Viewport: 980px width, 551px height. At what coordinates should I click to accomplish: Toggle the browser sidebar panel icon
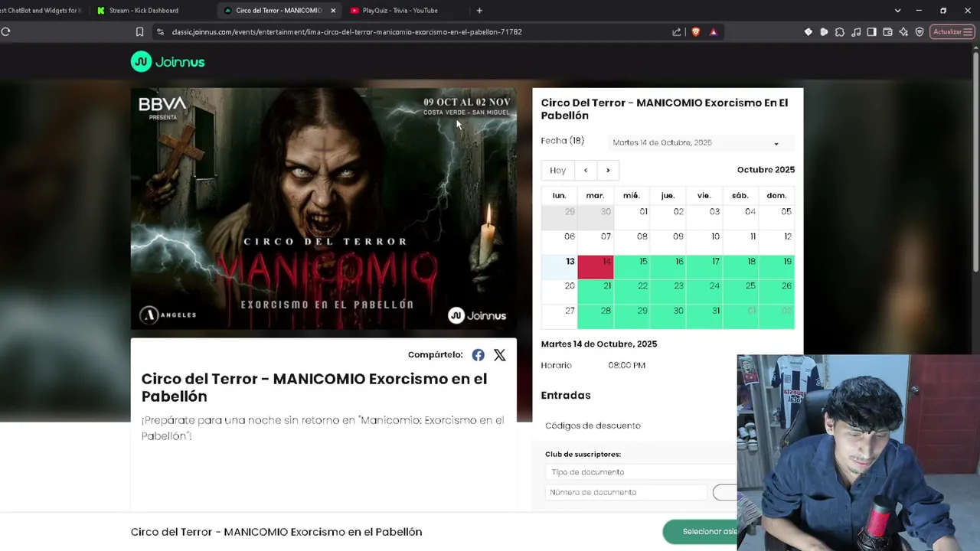tap(871, 32)
